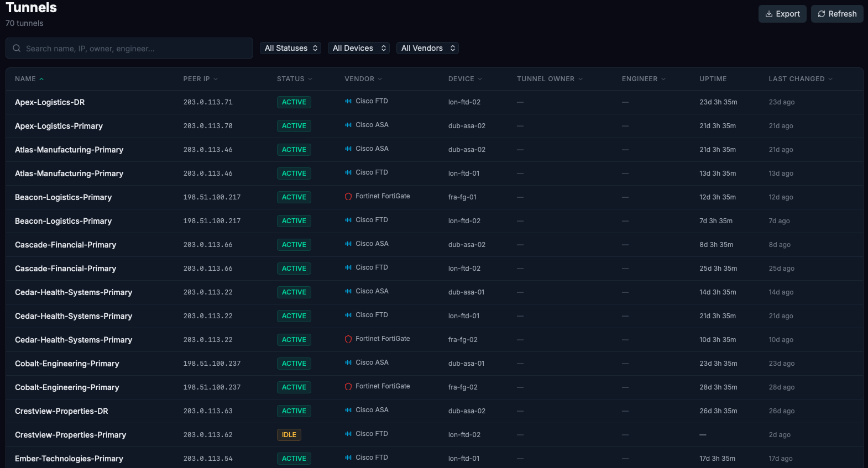Viewport: 868px width, 468px height.
Task: Click the sort arrow on NAME header
Action: (41, 79)
